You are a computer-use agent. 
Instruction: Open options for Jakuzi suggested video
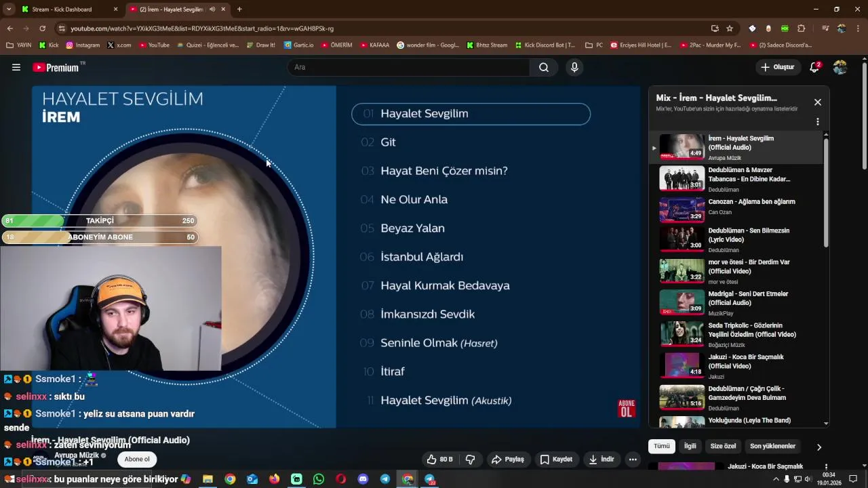[x=826, y=467]
